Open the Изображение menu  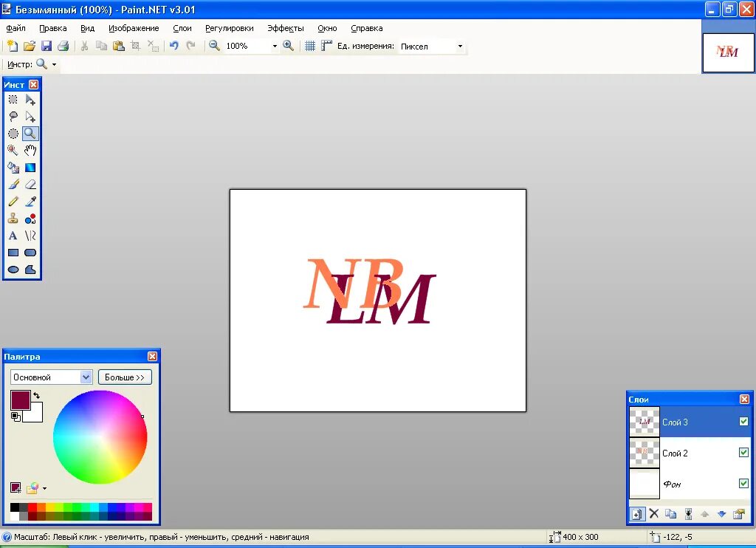[x=134, y=29]
